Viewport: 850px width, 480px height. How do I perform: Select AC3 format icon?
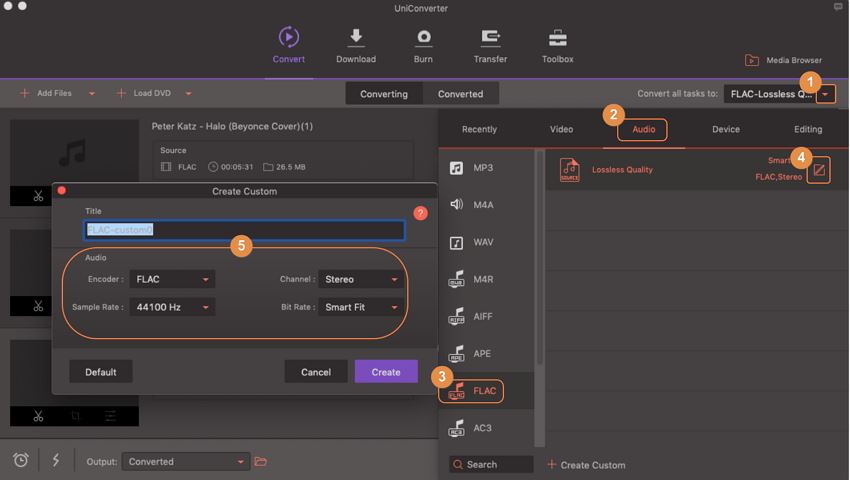pos(456,428)
